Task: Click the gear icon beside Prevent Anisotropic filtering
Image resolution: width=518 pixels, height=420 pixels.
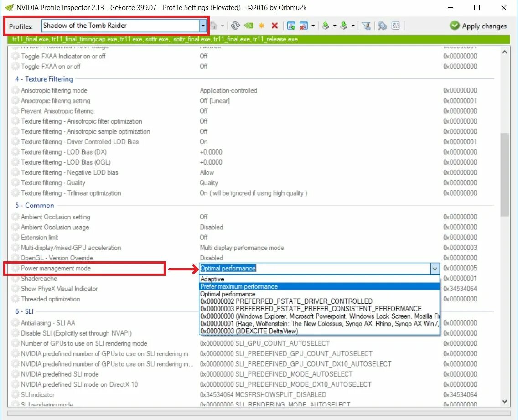Action: (15, 111)
